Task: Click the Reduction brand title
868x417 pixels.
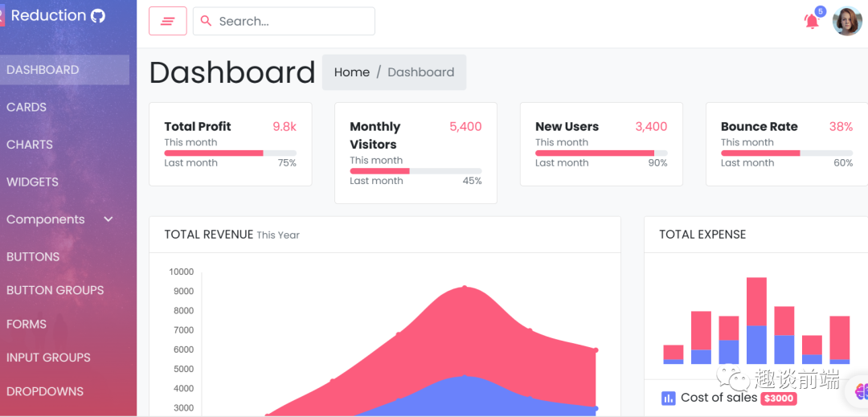Action: (x=49, y=15)
